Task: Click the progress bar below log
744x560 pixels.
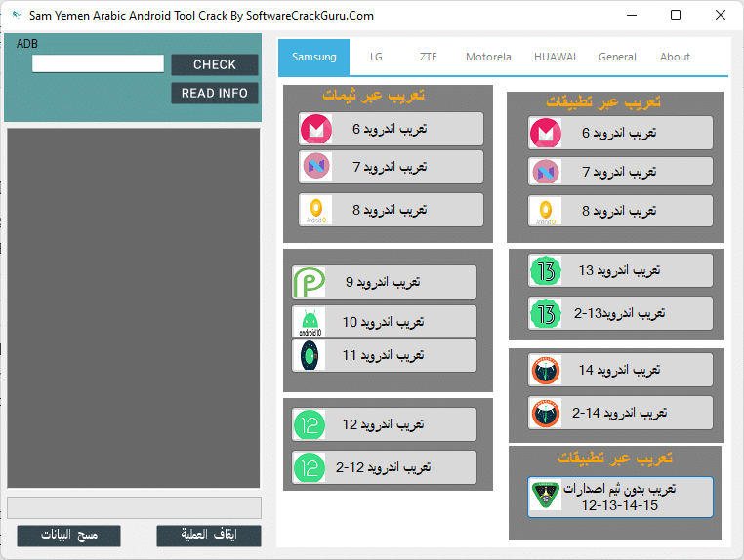Action: 134,508
